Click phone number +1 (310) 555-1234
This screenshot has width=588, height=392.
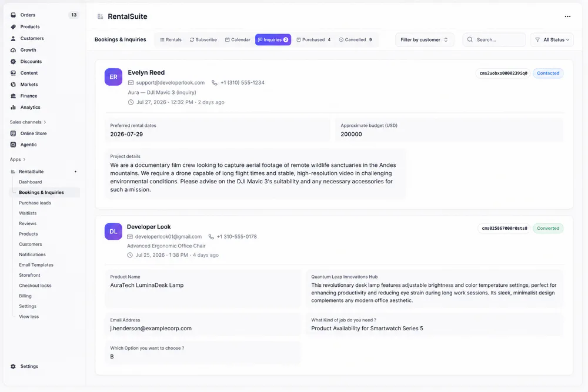(242, 82)
